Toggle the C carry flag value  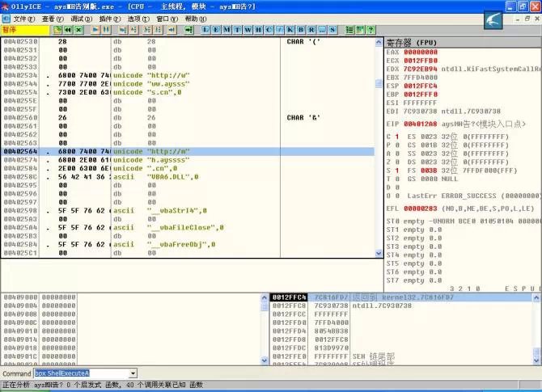397,137
